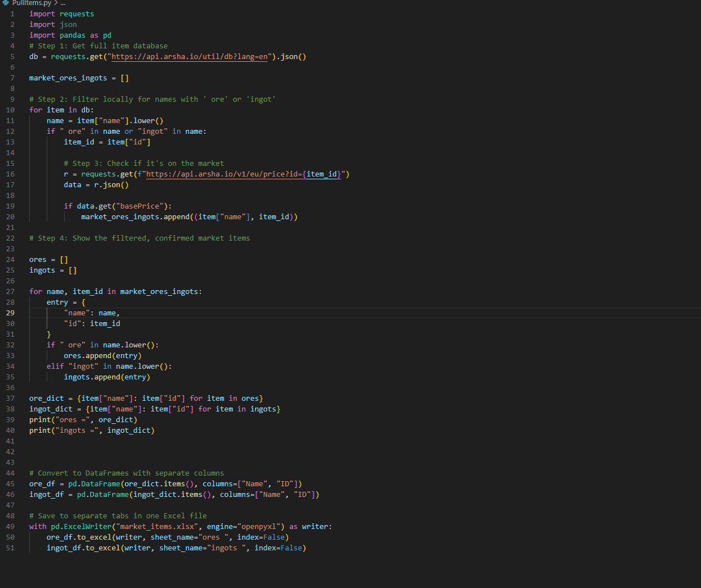This screenshot has height=588, width=701.
Task: Click line number 27 in the gutter
Action: tap(11, 292)
